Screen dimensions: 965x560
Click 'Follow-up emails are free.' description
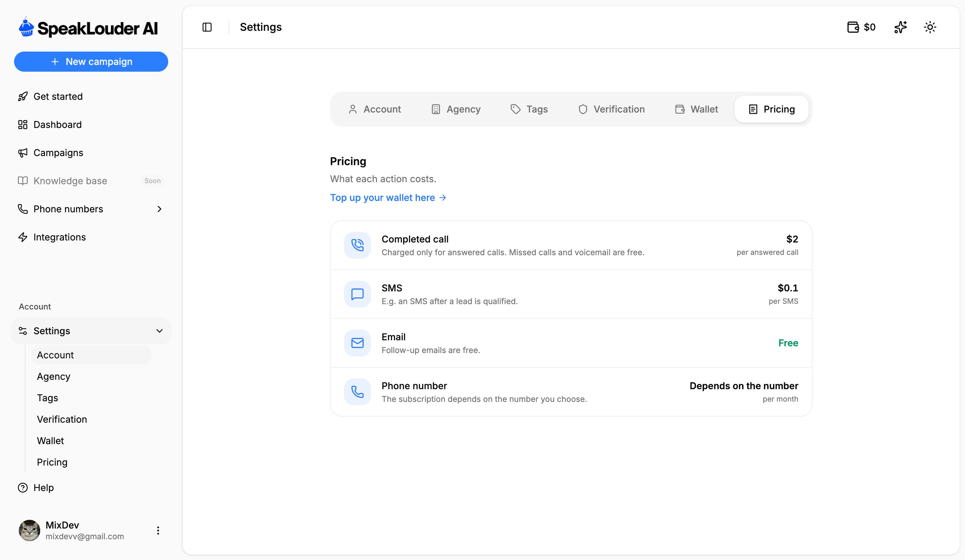[x=431, y=350]
